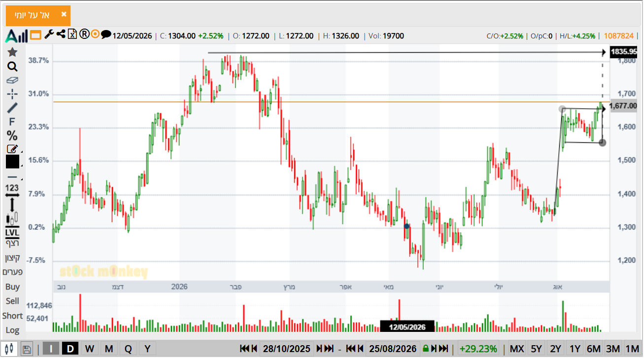Expand the drawing edit tool options
Image resolution: width=644 pixels, height=358 pixels.
[x=12, y=149]
